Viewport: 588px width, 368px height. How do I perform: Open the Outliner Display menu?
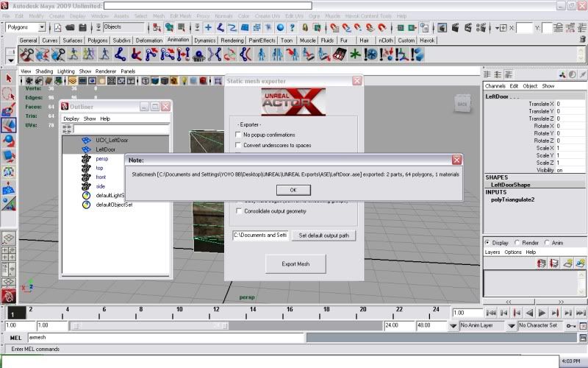click(x=71, y=118)
